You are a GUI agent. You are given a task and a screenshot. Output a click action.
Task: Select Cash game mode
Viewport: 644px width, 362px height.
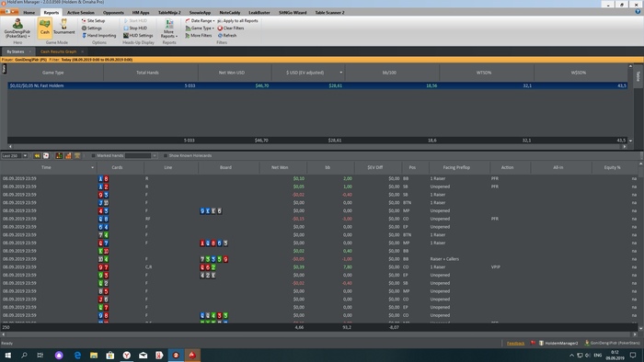45,28
